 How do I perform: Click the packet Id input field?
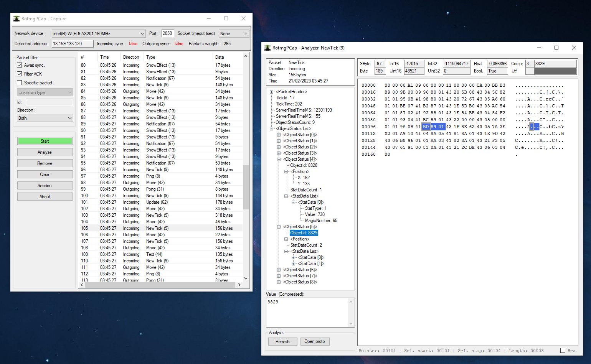coord(50,102)
